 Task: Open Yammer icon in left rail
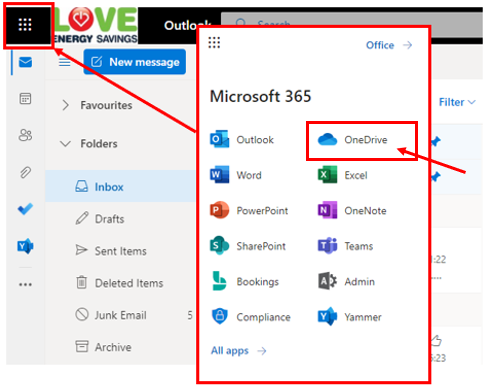pyautogui.click(x=25, y=246)
